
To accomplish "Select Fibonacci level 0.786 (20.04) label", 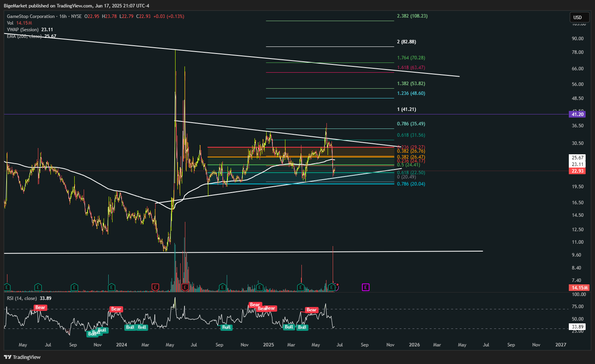I will tap(411, 184).
